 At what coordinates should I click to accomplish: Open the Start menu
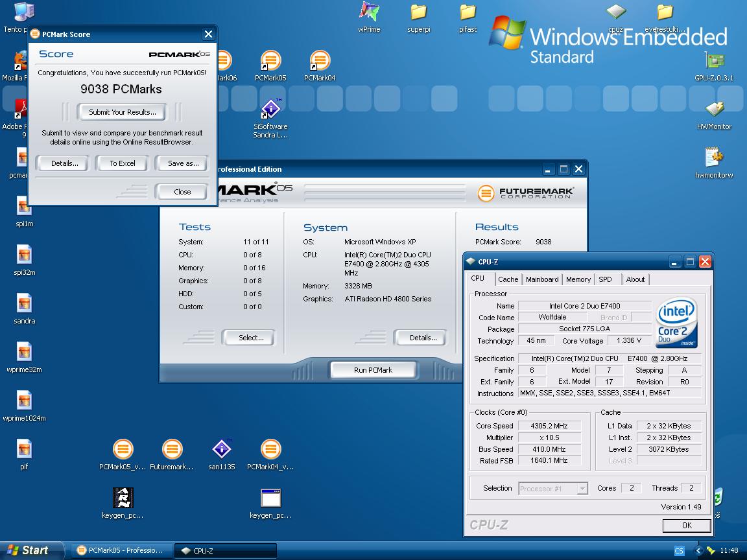[x=32, y=550]
